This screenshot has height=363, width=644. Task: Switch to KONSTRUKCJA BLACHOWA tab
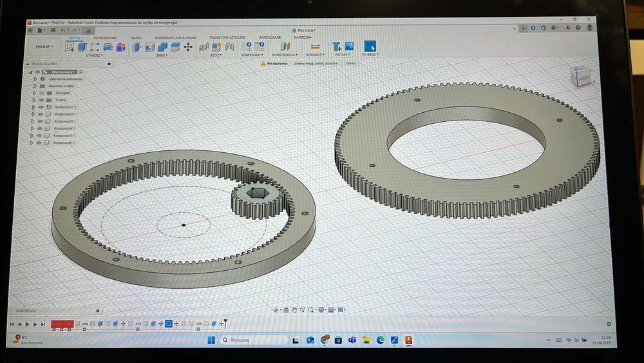175,38
